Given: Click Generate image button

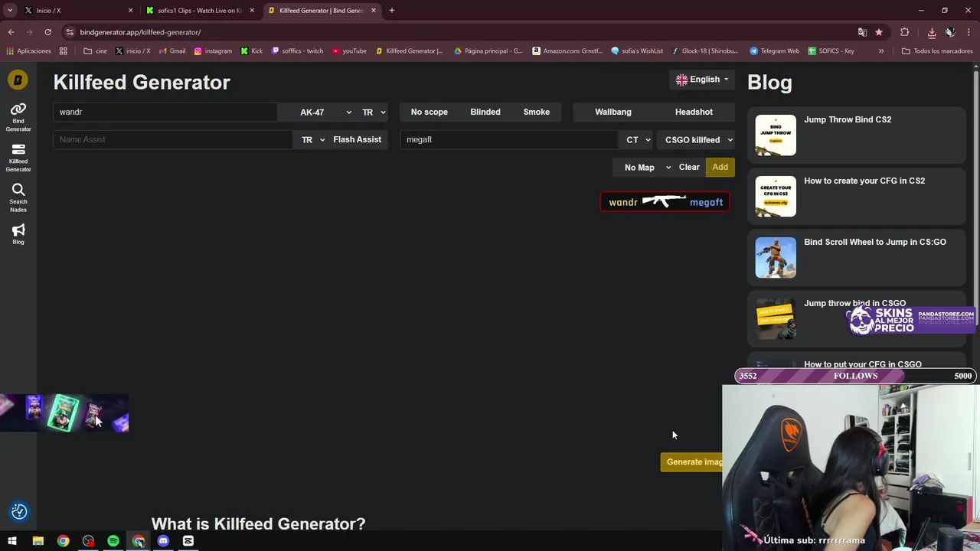Looking at the screenshot, I should pyautogui.click(x=691, y=462).
